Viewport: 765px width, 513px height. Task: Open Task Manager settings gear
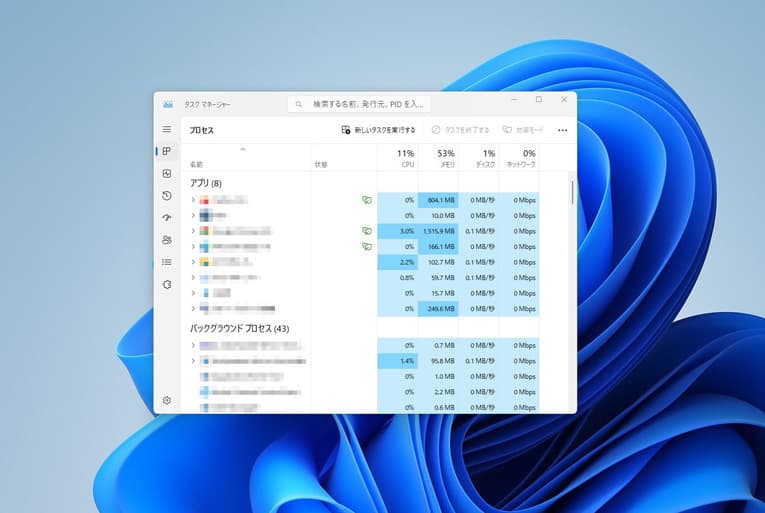click(x=167, y=400)
